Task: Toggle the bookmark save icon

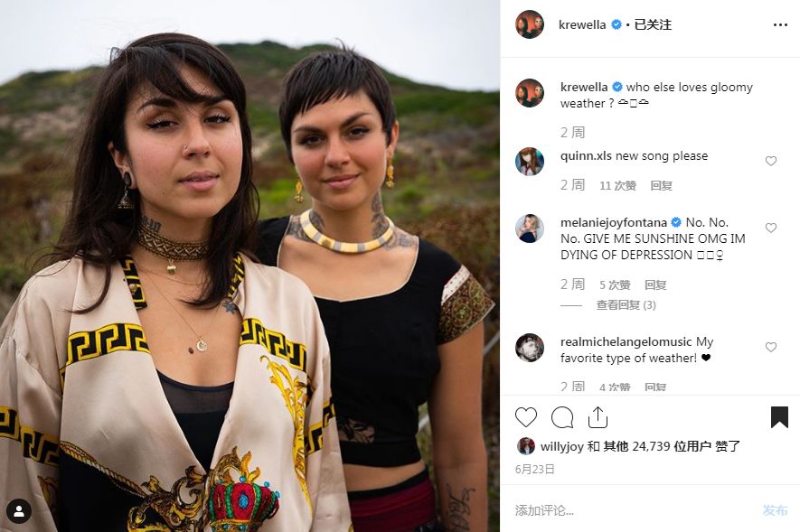Action: [x=779, y=417]
